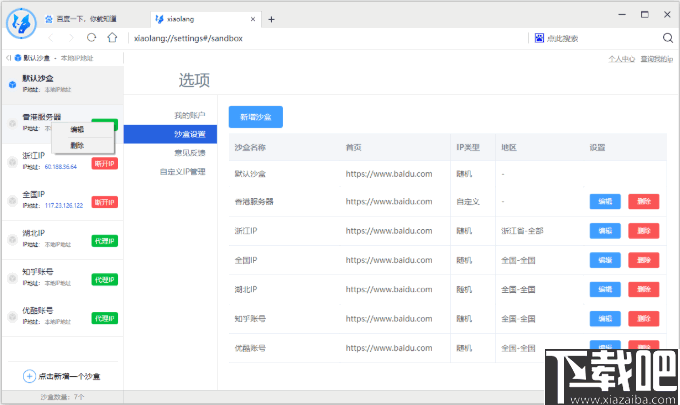The image size is (680, 405).
Task: Go back with the browser back arrow
Action: (51, 38)
